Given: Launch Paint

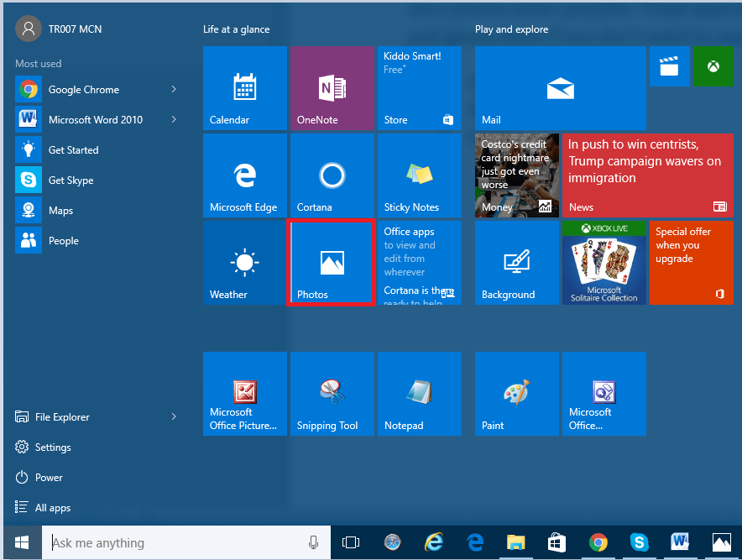Looking at the screenshot, I should click(x=516, y=394).
